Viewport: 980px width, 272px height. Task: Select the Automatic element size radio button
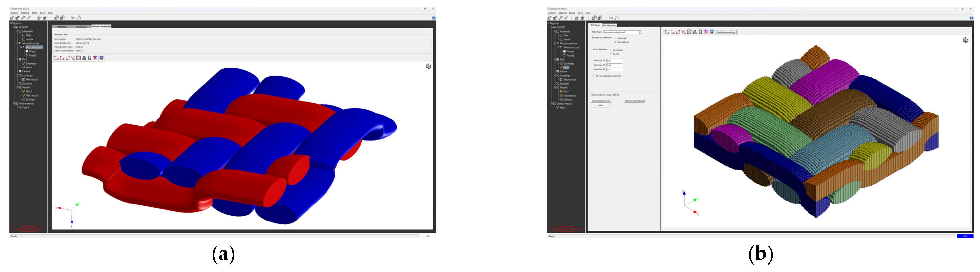pyautogui.click(x=616, y=38)
